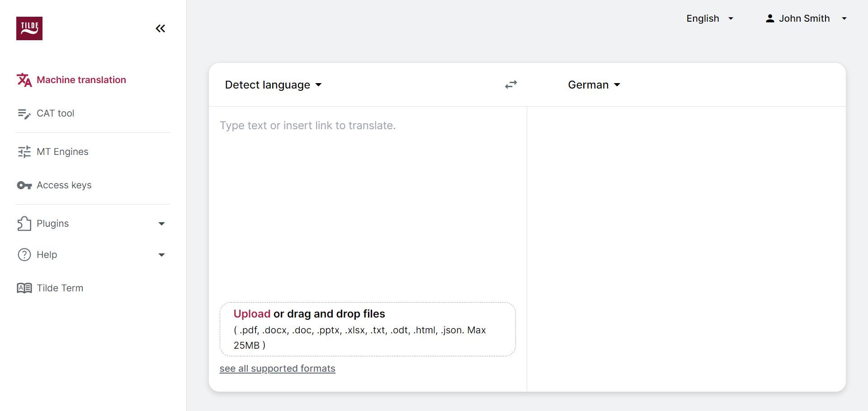
Task: Click the Plugins label in sidebar
Action: coord(53,224)
